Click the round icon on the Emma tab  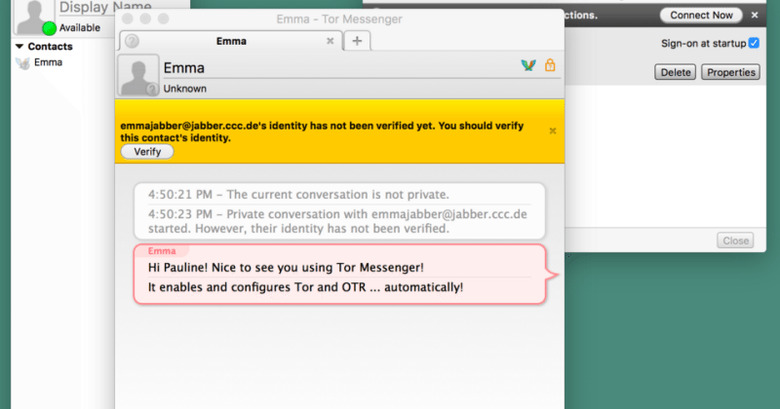pyautogui.click(x=132, y=41)
